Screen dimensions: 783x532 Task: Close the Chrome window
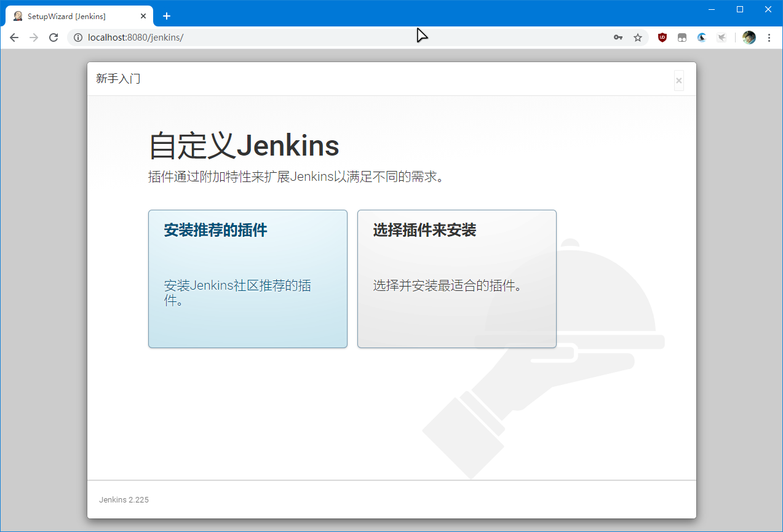click(768, 9)
